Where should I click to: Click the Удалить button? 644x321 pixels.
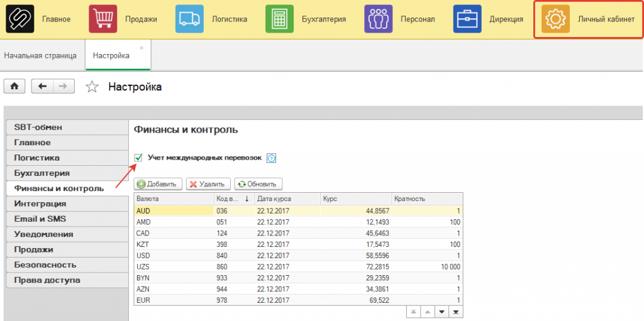pyautogui.click(x=208, y=184)
